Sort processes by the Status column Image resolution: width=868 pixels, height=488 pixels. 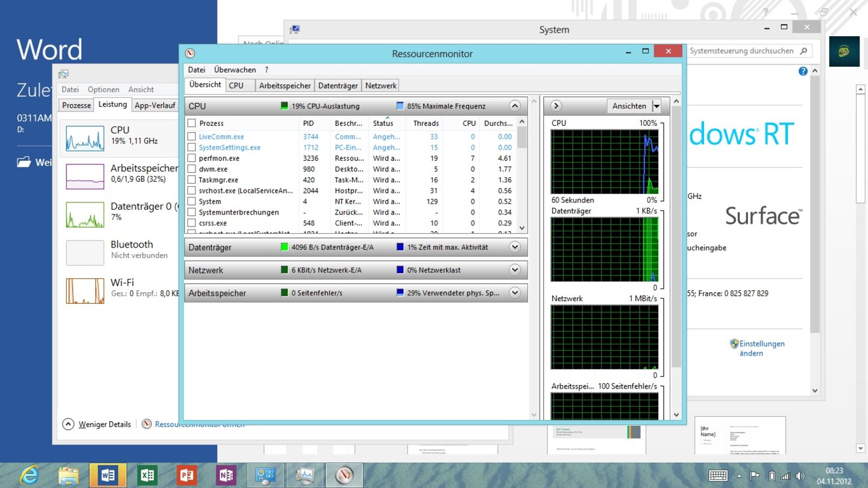point(387,123)
